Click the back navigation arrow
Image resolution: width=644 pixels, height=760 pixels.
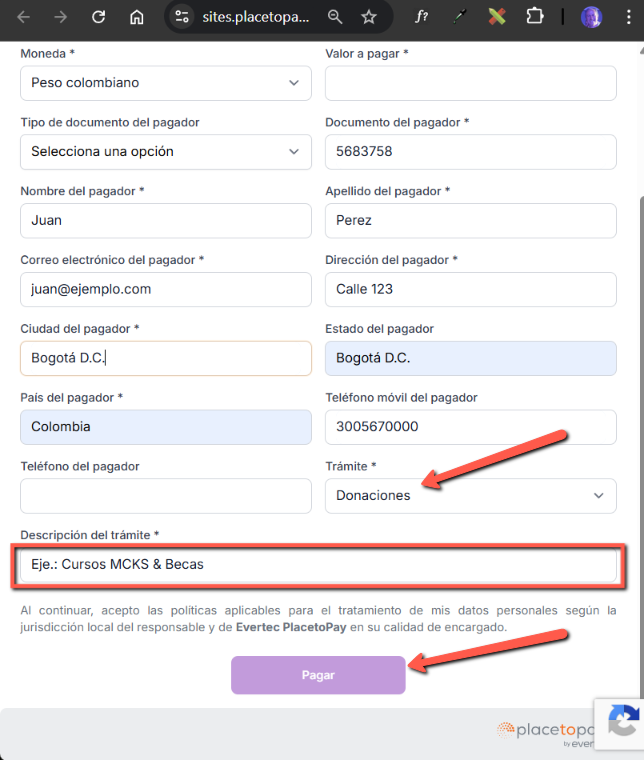tap(24, 17)
